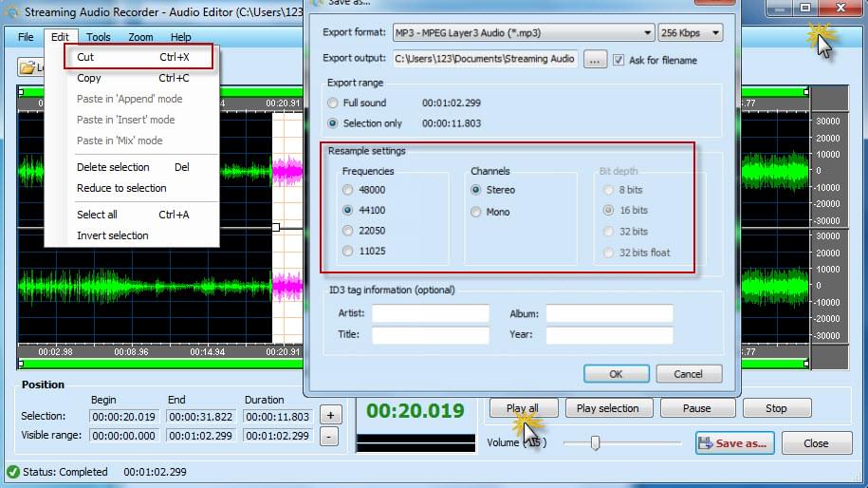The width and height of the screenshot is (868, 488).
Task: Select the Invert selection menu entry
Action: (113, 235)
